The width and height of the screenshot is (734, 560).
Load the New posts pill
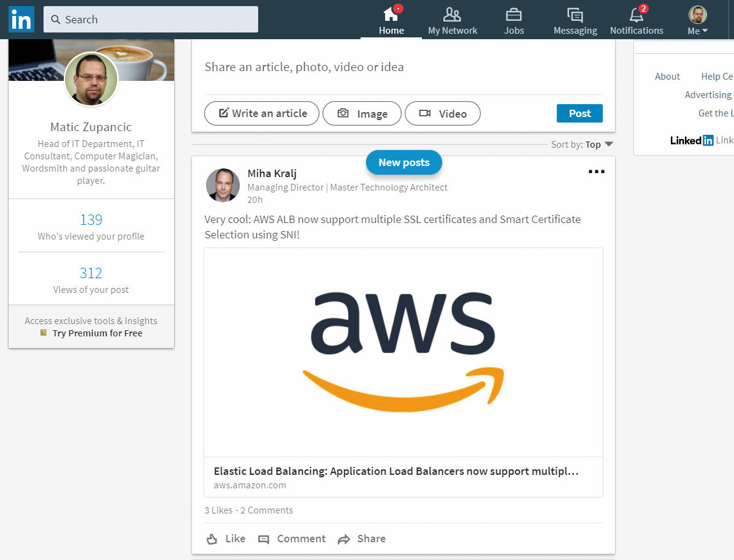tap(404, 162)
